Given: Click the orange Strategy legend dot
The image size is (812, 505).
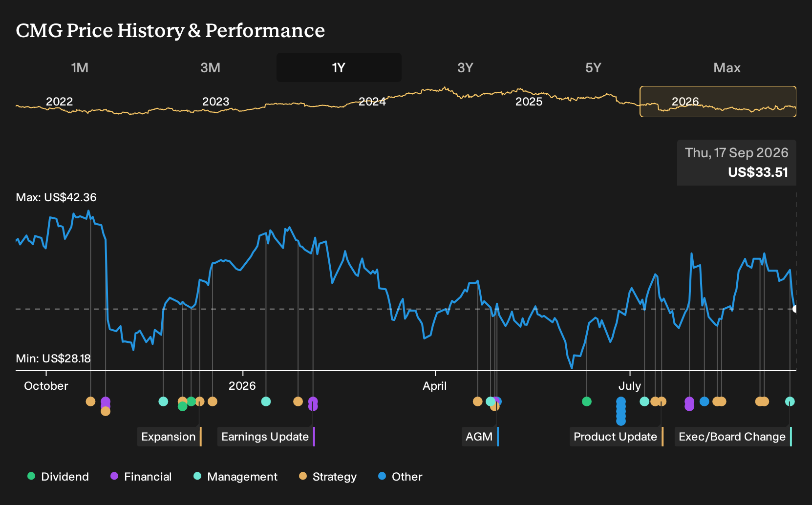Looking at the screenshot, I should pyautogui.click(x=303, y=476).
